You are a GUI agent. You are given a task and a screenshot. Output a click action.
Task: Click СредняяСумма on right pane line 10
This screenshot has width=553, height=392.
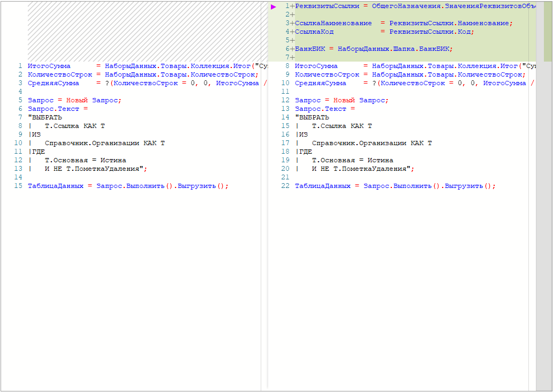point(320,83)
